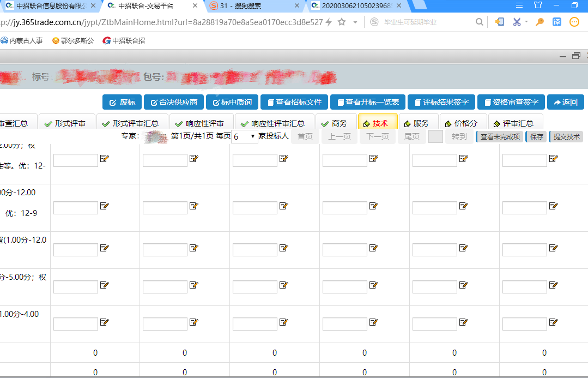Click the translate icon in browser toolbar

(x=557, y=22)
